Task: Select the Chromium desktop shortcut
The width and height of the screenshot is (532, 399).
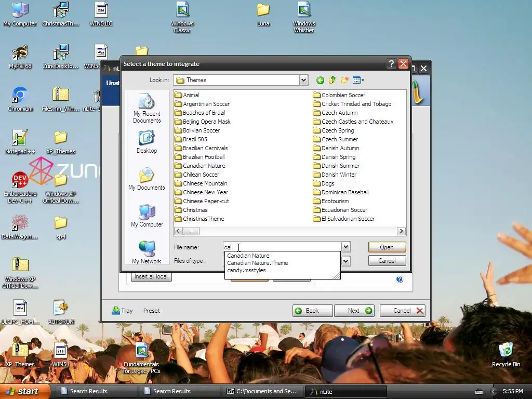Action: 20,99
